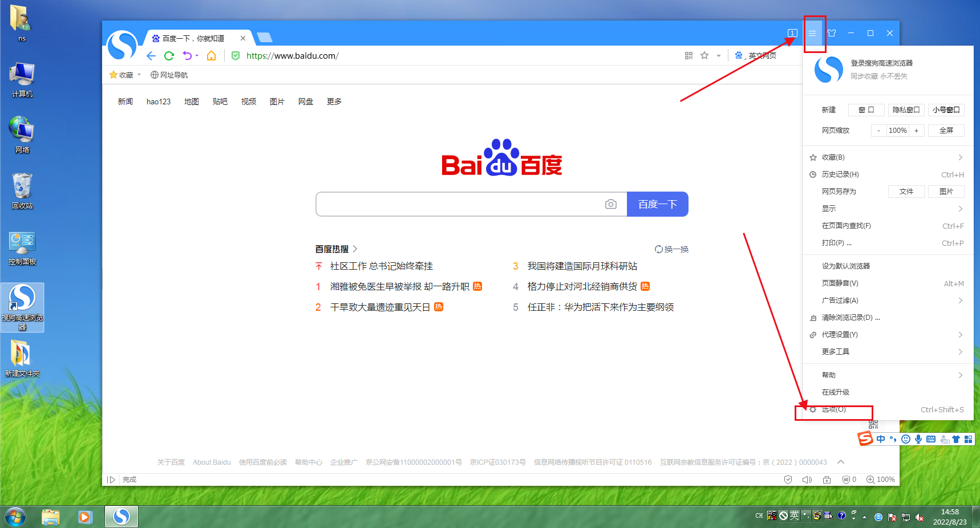Click the Sogou IME logo icon

tap(865, 438)
